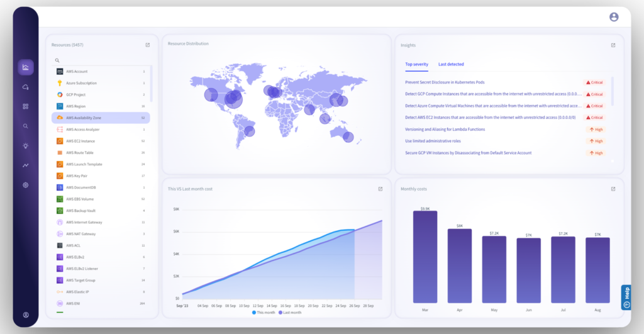Select the AWS Availability Zone row
The height and width of the screenshot is (334, 644).
101,118
